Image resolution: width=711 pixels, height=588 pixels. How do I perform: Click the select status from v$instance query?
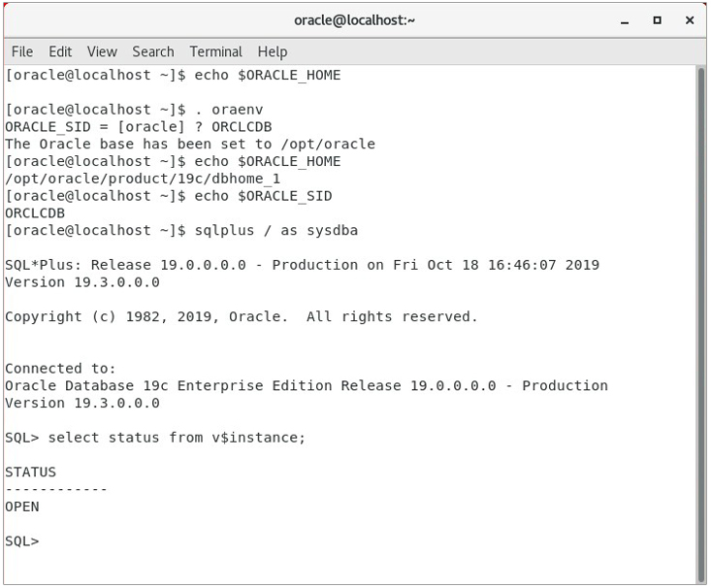(x=177, y=438)
